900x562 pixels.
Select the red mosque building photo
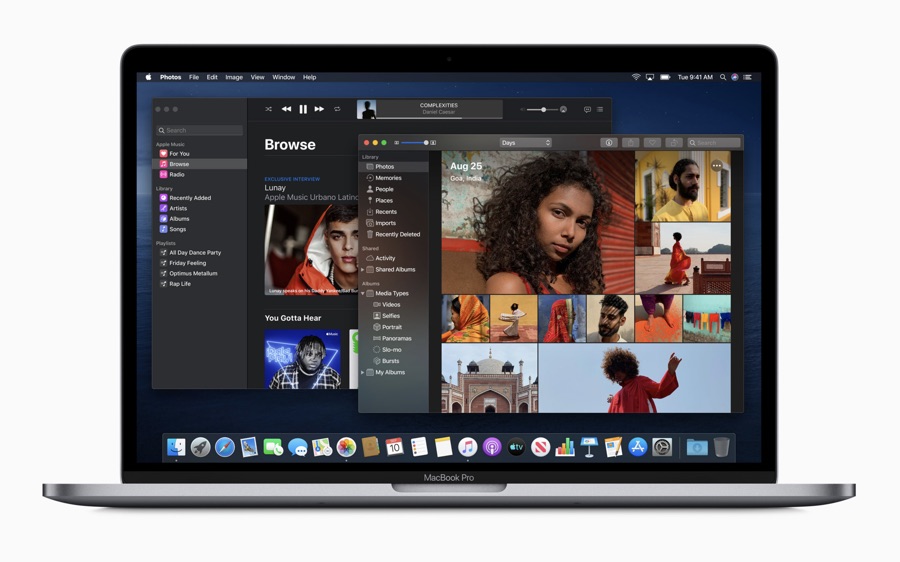[x=489, y=378]
